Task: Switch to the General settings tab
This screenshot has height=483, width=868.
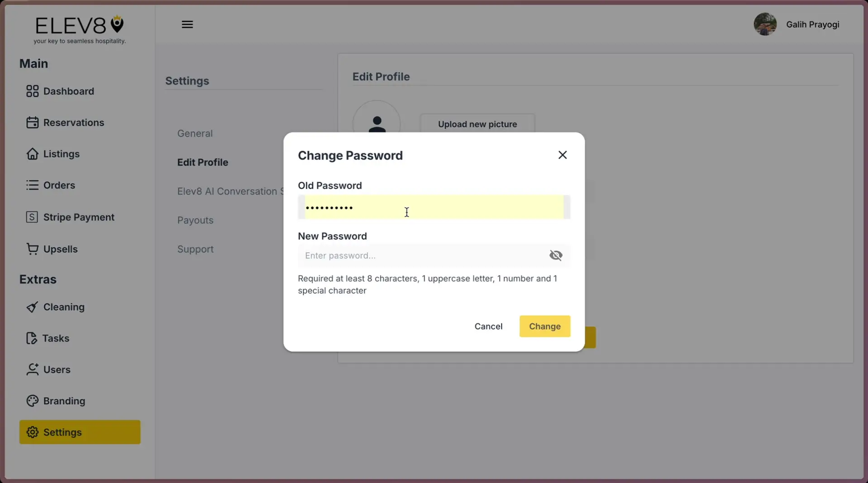Action: pos(195,133)
